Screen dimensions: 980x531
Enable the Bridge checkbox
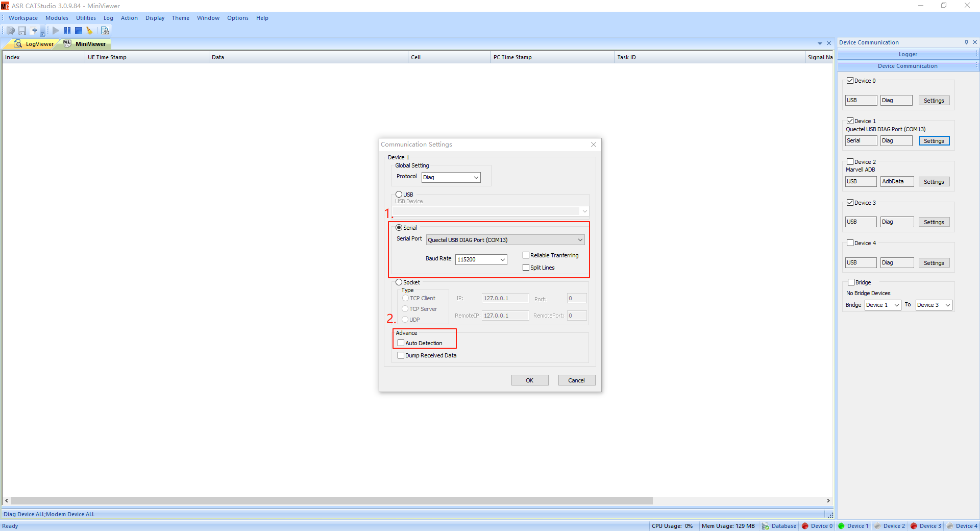851,282
